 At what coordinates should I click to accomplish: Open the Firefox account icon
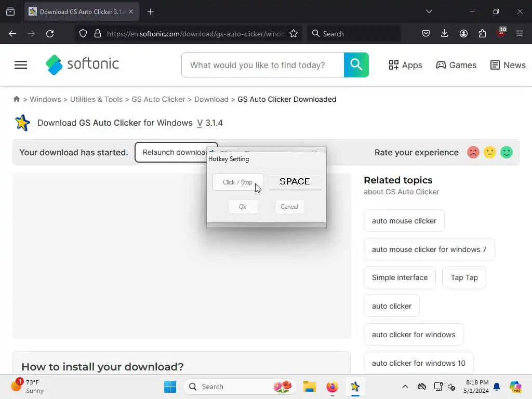pyautogui.click(x=463, y=34)
